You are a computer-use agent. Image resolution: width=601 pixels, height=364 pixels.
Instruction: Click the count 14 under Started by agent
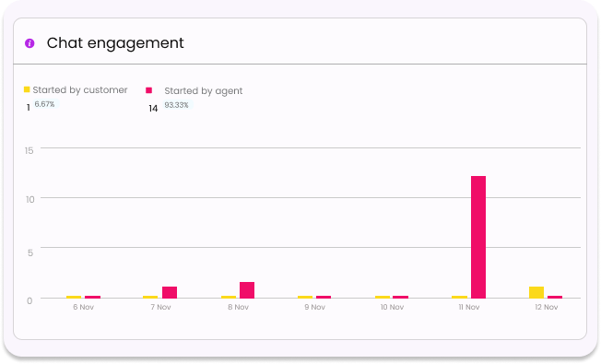click(x=153, y=109)
